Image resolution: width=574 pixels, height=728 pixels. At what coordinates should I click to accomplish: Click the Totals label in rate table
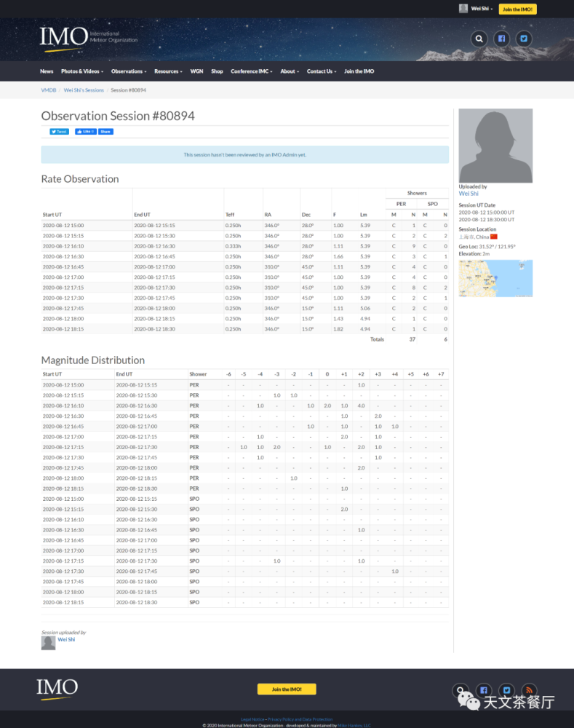pos(377,339)
